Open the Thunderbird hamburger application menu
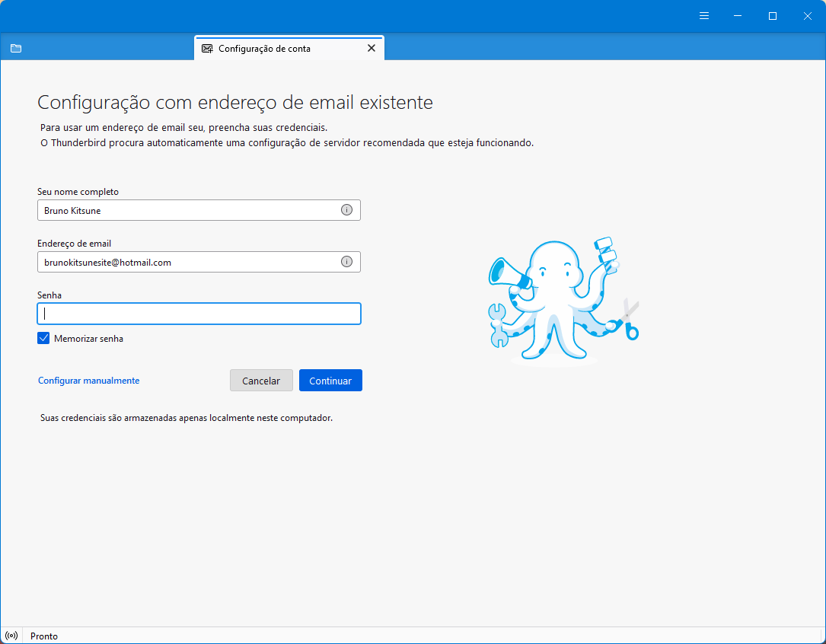Screen dimensions: 826x644 [x=703, y=16]
